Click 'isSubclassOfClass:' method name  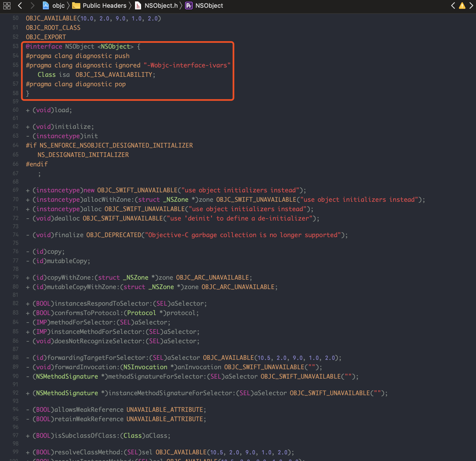[87, 436]
